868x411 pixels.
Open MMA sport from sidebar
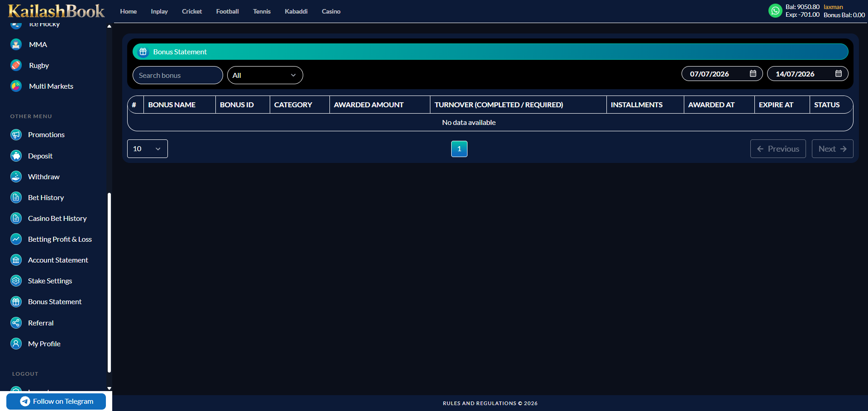click(x=38, y=44)
